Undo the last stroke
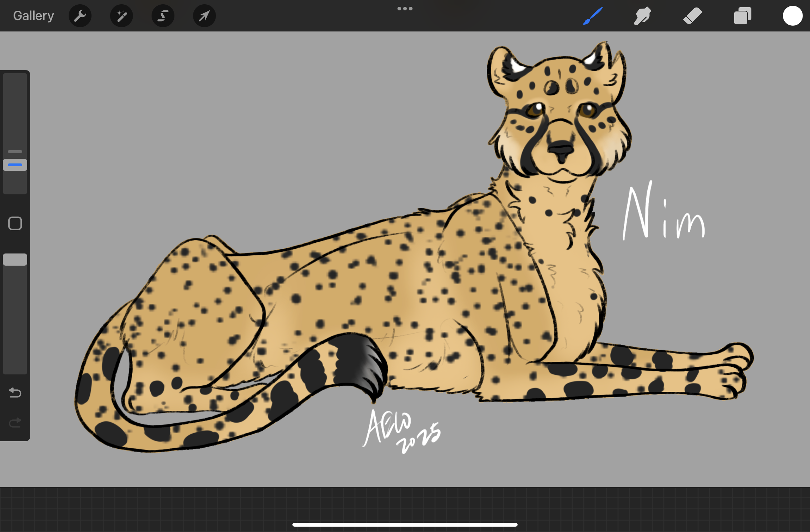The image size is (810, 532). (15, 393)
